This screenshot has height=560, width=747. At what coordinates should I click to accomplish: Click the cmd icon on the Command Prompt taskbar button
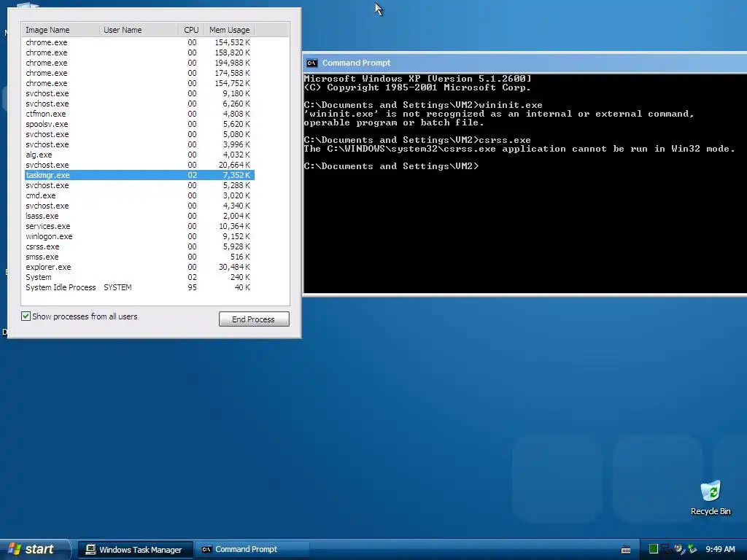point(206,550)
